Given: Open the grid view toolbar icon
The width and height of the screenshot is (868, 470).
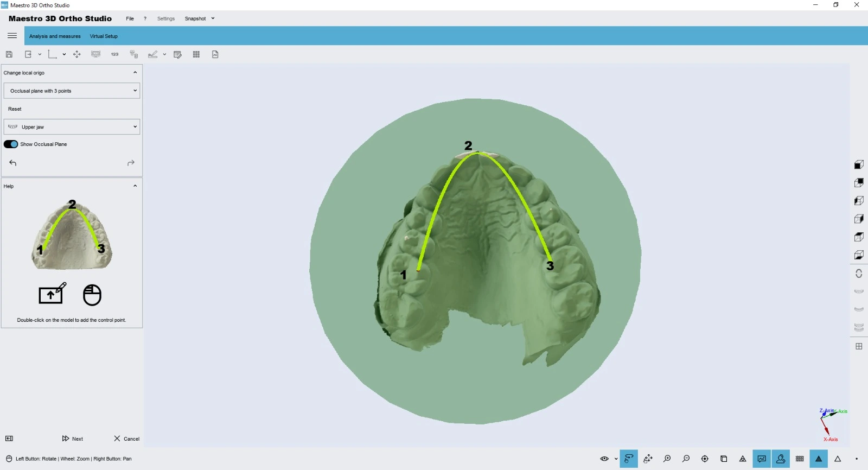Looking at the screenshot, I should [x=196, y=54].
